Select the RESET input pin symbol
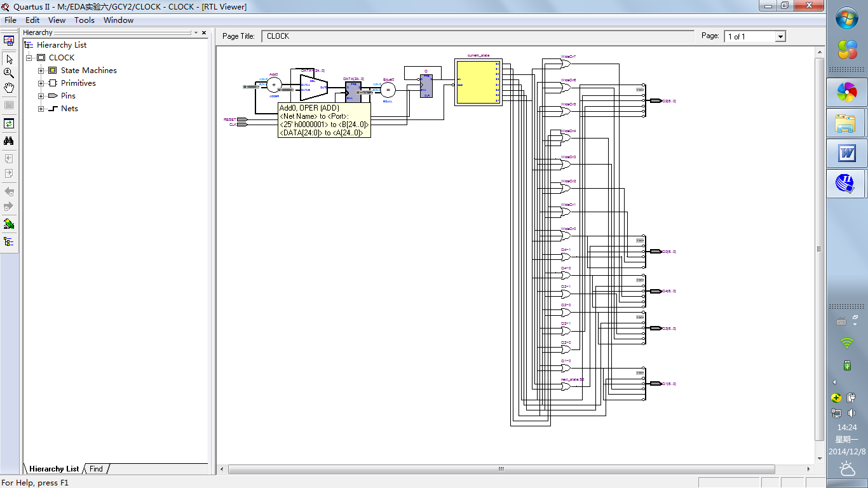 pos(242,119)
